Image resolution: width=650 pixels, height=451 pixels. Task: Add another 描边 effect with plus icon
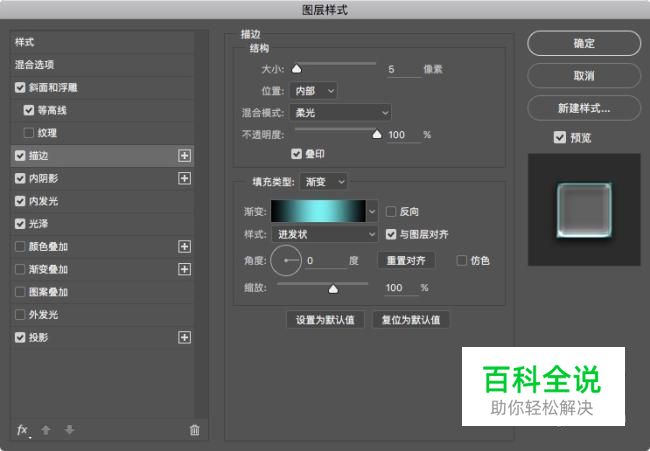tap(184, 156)
